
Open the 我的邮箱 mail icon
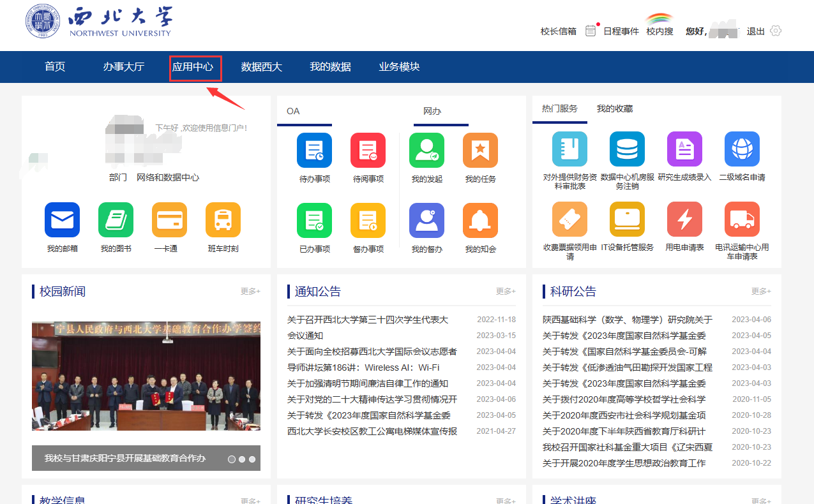(62, 220)
